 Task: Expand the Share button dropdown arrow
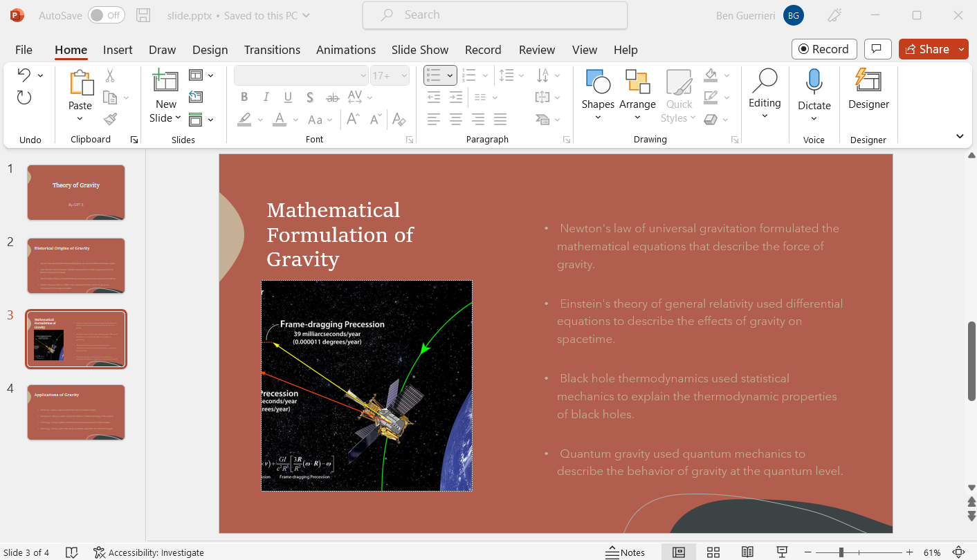click(962, 49)
